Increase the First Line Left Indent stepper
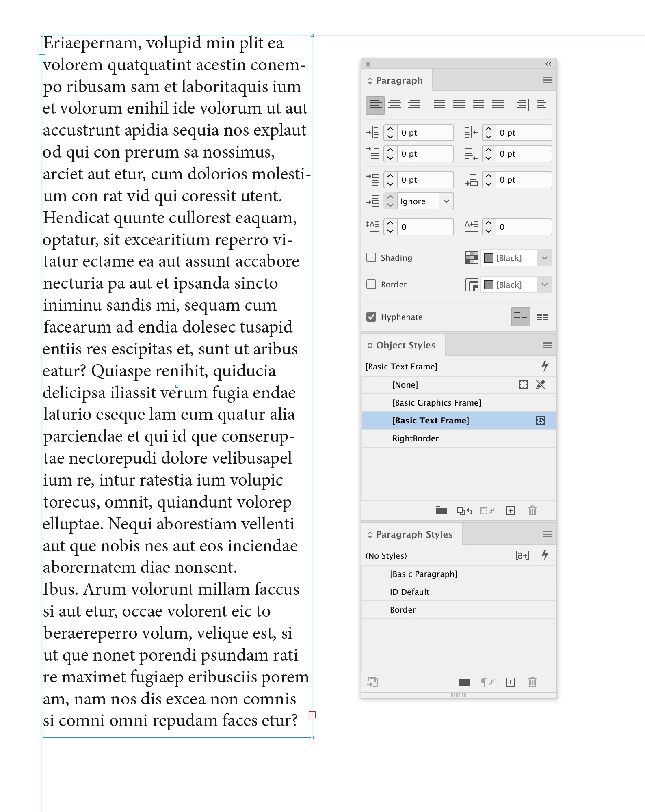 tap(390, 150)
